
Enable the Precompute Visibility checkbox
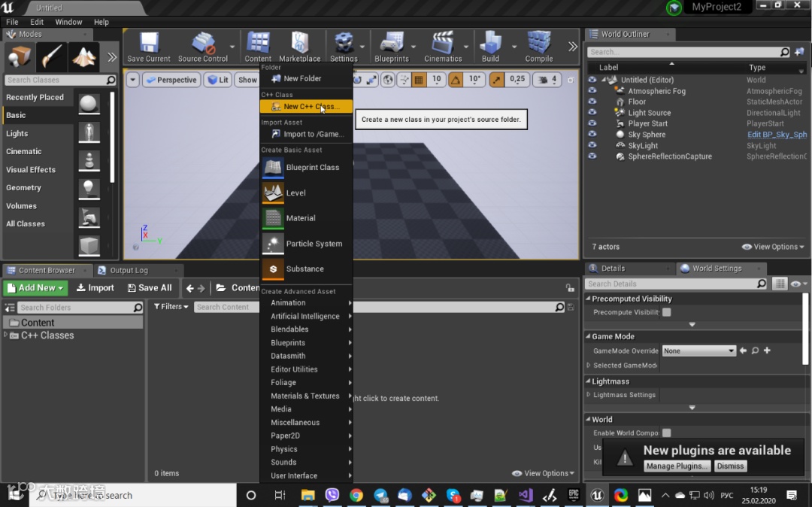[666, 312]
